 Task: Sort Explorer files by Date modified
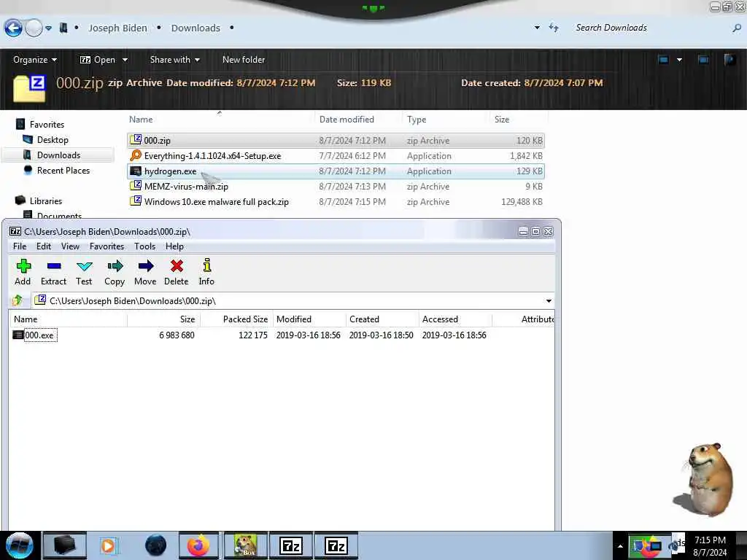[x=358, y=120]
